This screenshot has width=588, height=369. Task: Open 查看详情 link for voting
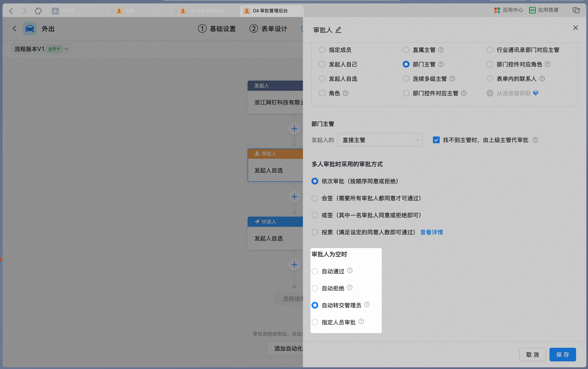(431, 232)
